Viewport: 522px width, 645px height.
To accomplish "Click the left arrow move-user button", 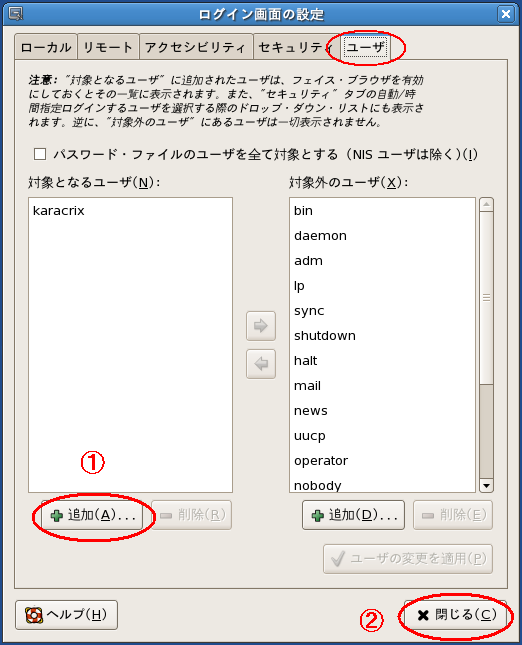I will click(x=261, y=364).
